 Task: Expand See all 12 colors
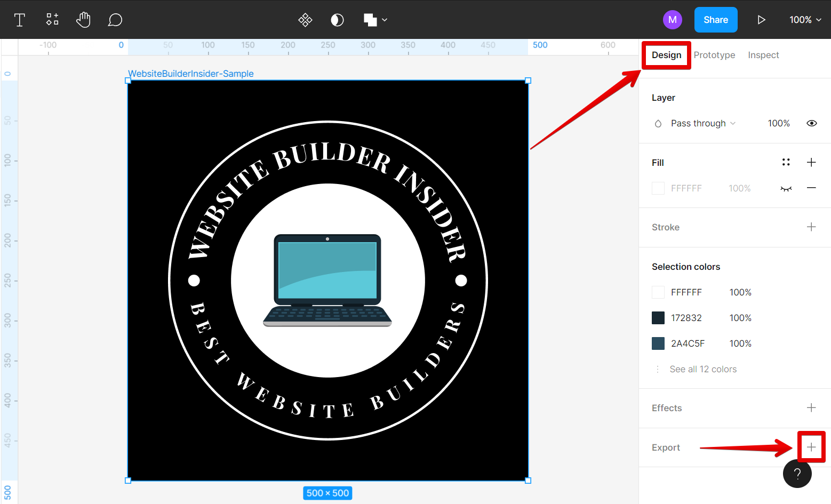click(x=702, y=369)
